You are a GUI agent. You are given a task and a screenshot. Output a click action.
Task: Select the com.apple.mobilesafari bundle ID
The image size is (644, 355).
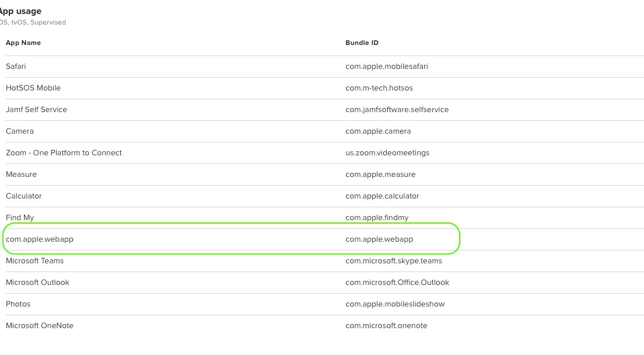click(x=387, y=67)
